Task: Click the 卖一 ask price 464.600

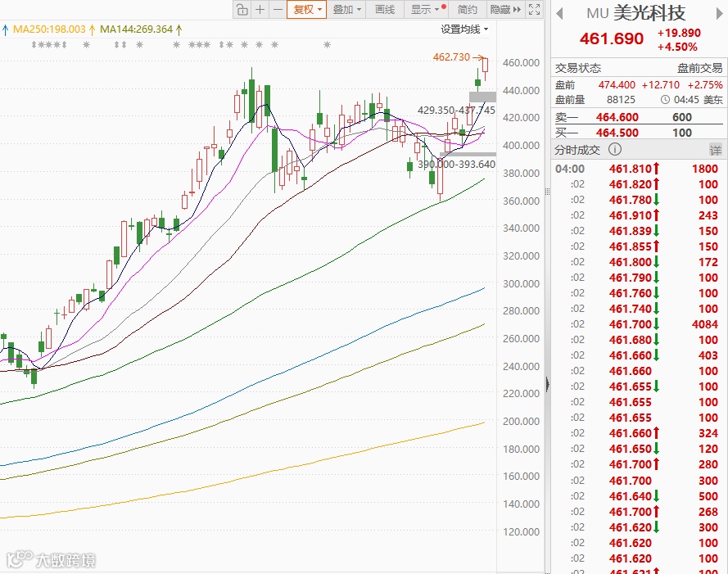Action: coord(617,117)
